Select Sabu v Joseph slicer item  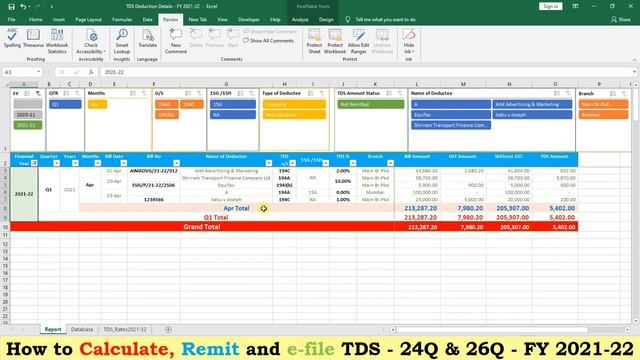532,115
